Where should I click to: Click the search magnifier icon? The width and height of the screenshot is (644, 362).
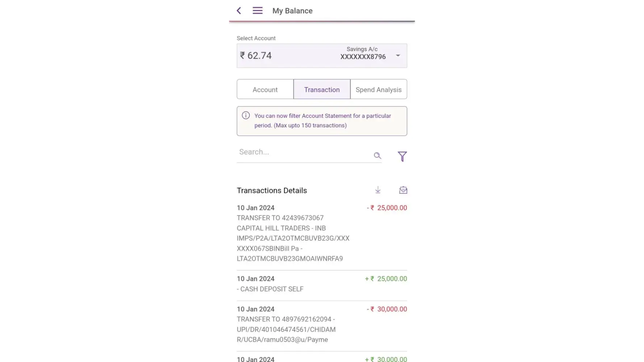(377, 156)
